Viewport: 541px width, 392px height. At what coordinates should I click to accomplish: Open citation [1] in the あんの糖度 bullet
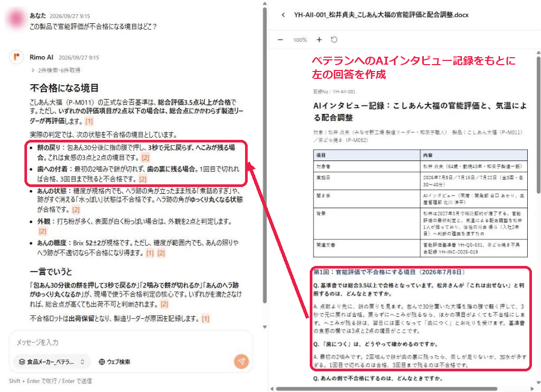tap(150, 253)
